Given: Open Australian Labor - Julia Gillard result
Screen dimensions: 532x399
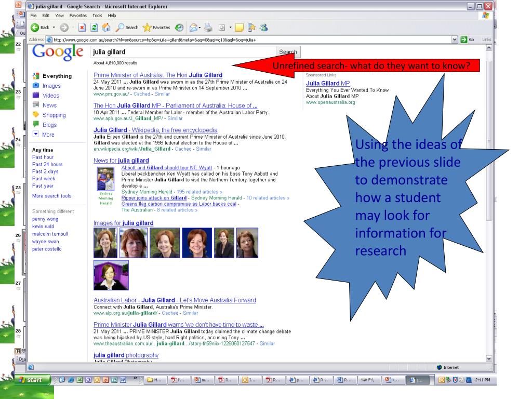Looking at the screenshot, I should (175, 300).
